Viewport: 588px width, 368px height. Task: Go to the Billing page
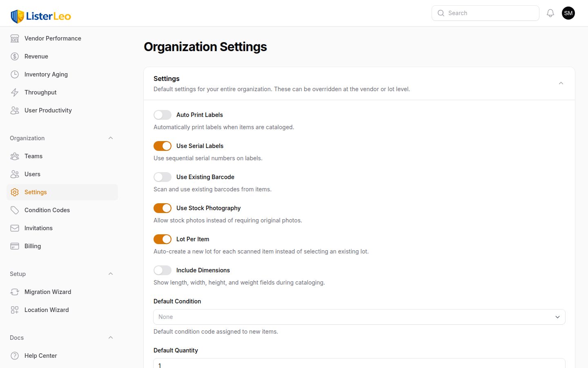[33, 246]
